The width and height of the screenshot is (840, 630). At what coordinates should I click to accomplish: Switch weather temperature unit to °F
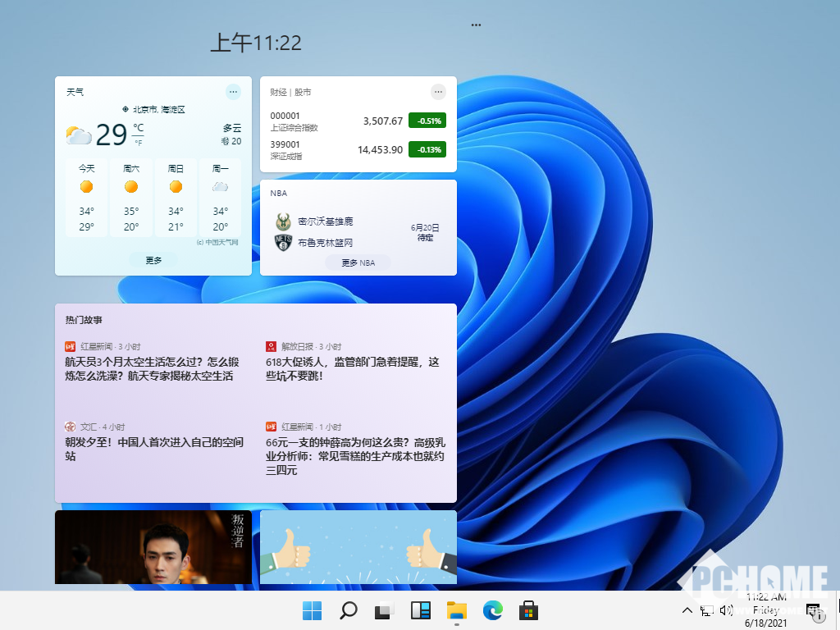pos(138,143)
